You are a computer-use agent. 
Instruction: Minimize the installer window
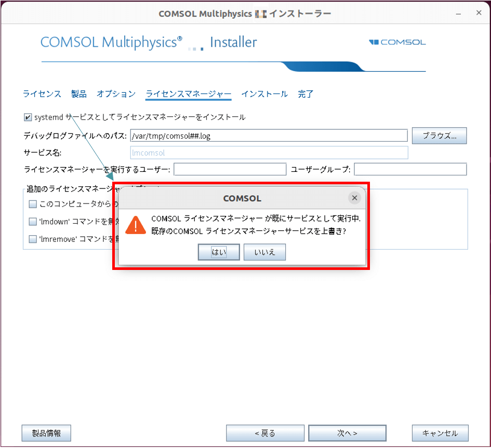click(x=458, y=13)
